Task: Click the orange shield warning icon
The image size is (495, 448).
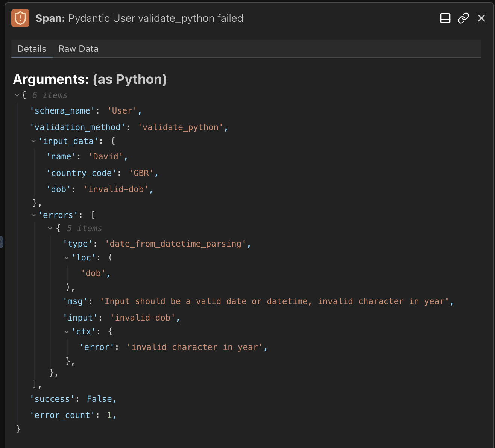Action: [20, 18]
